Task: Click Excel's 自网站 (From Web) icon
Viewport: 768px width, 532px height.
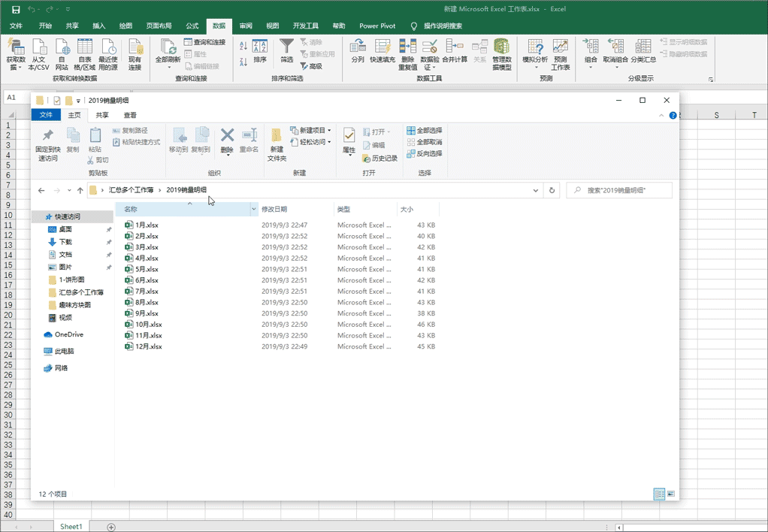Action: [x=62, y=47]
